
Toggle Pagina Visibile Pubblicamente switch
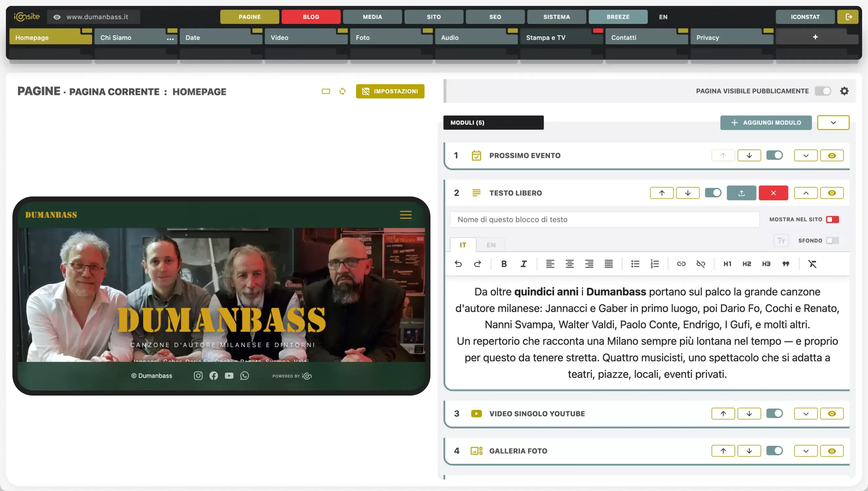click(823, 91)
